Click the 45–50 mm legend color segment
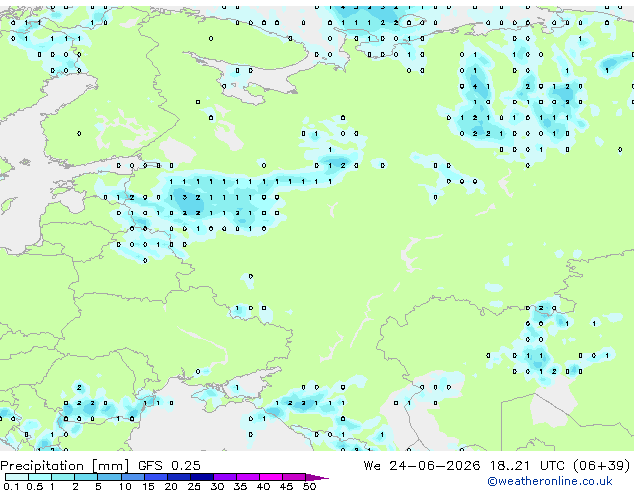This screenshot has height=490, width=634. 294,477
